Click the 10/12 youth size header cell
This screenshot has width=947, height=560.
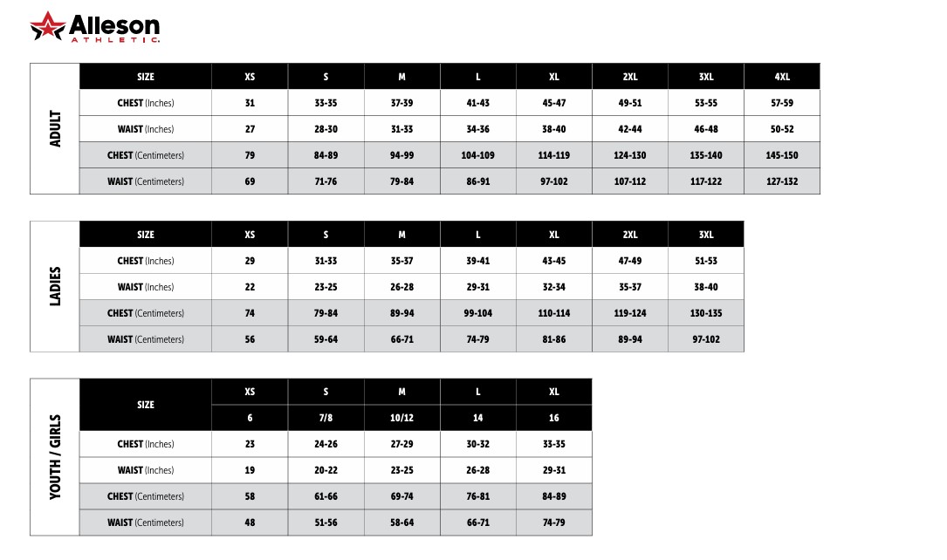tap(402, 418)
